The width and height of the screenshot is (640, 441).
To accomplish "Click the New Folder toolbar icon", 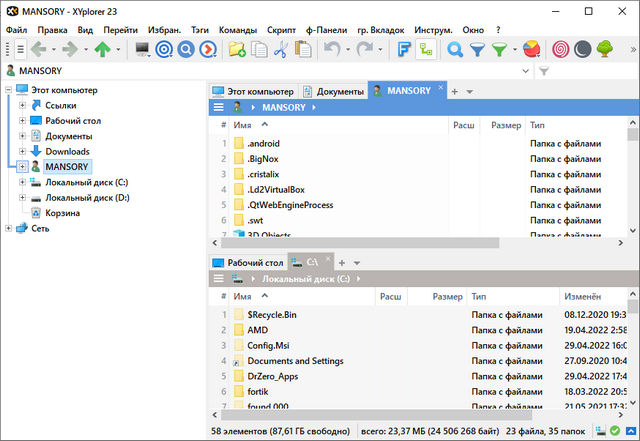I will coord(237,48).
